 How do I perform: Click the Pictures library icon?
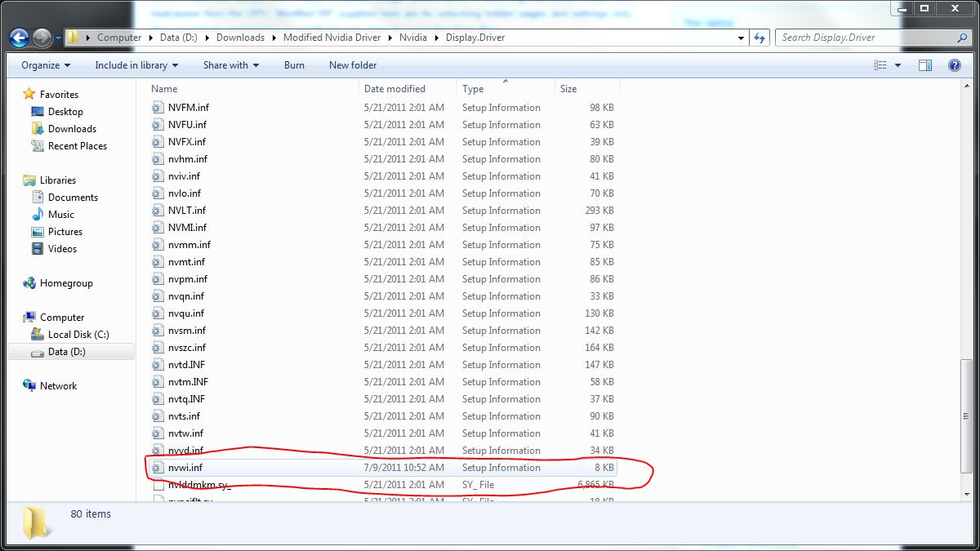tap(38, 232)
